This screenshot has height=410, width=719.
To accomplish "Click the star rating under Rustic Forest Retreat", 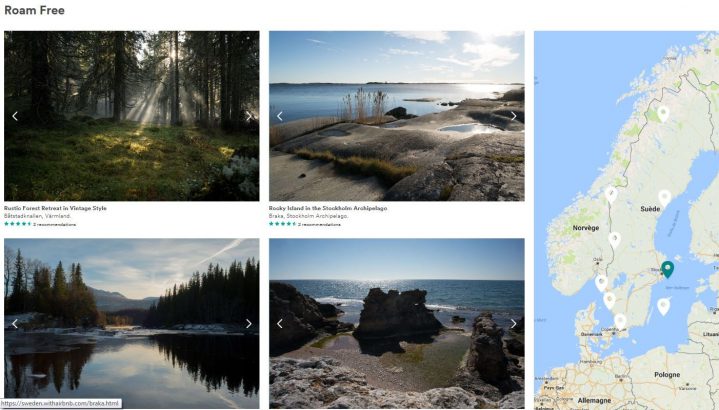I will click(17, 224).
